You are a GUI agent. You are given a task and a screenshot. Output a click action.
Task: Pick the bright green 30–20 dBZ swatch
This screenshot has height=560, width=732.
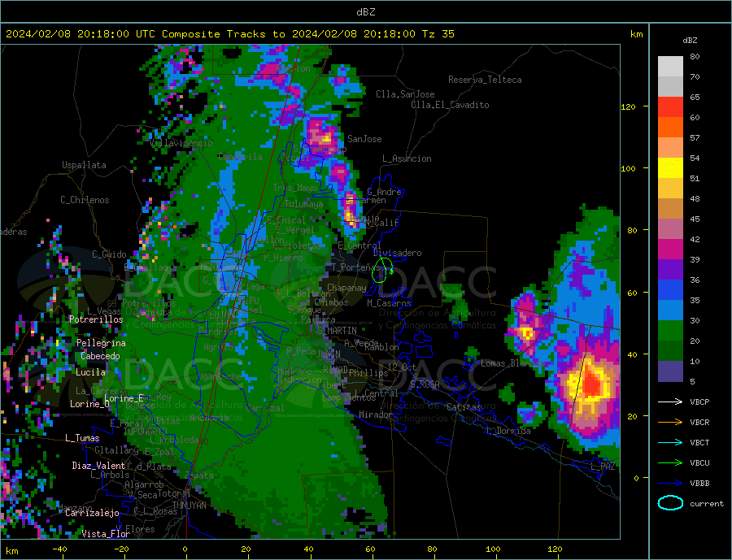click(670, 331)
